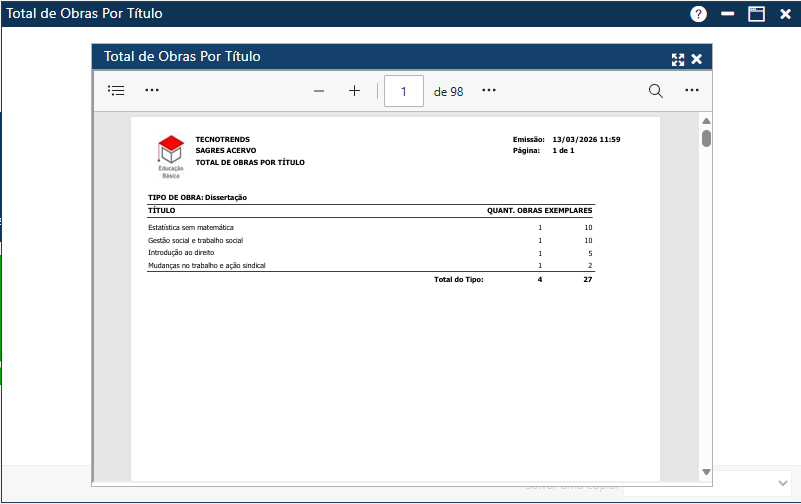The height and width of the screenshot is (504, 801).
Task: Open more options next to contents icon
Action: 152,91
